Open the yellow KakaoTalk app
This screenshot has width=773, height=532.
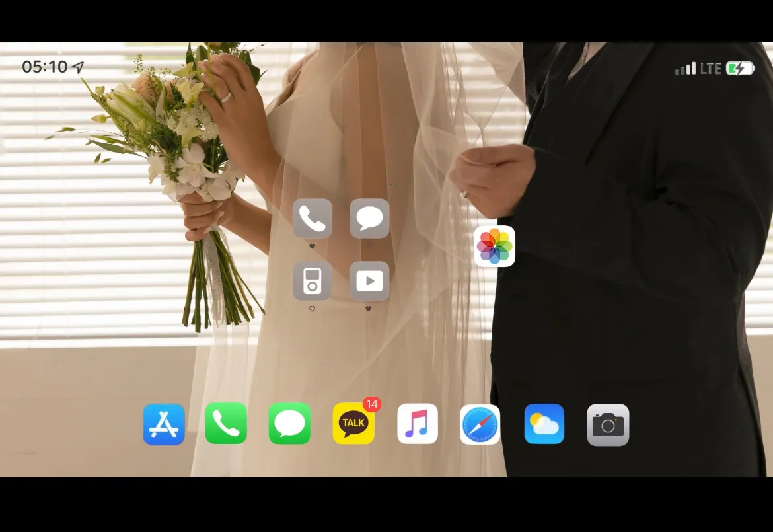coord(353,424)
